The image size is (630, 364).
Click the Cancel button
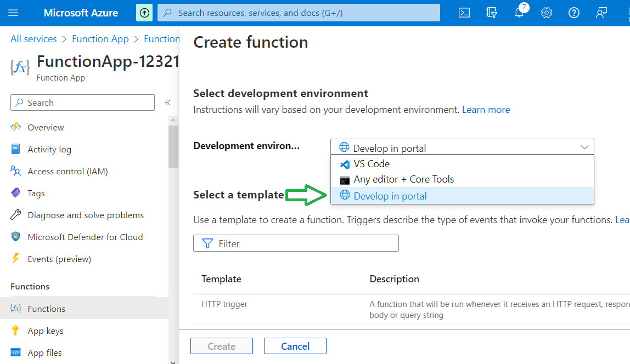[295, 346]
